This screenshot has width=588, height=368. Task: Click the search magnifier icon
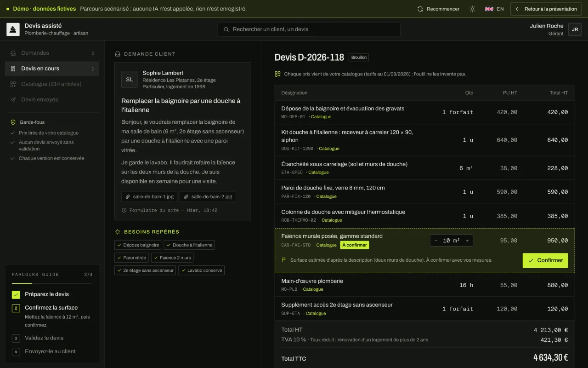click(x=226, y=29)
